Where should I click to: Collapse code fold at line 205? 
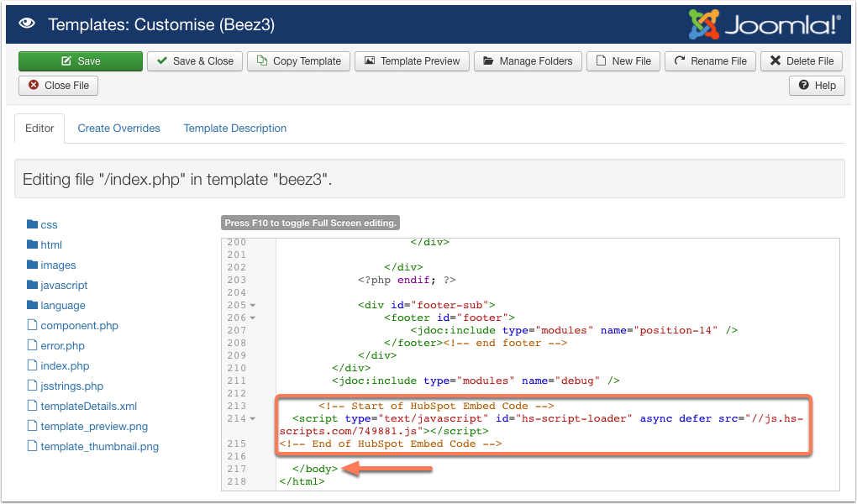click(x=253, y=305)
